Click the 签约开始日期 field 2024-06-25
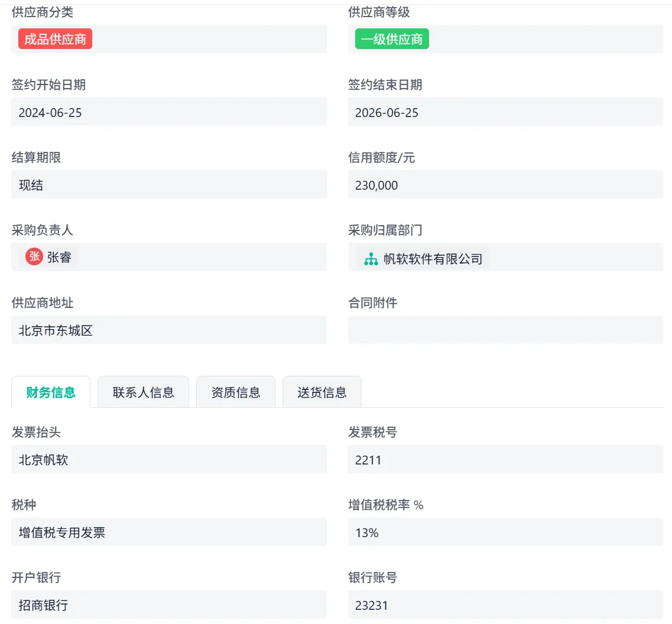The image size is (672, 624). (x=169, y=112)
